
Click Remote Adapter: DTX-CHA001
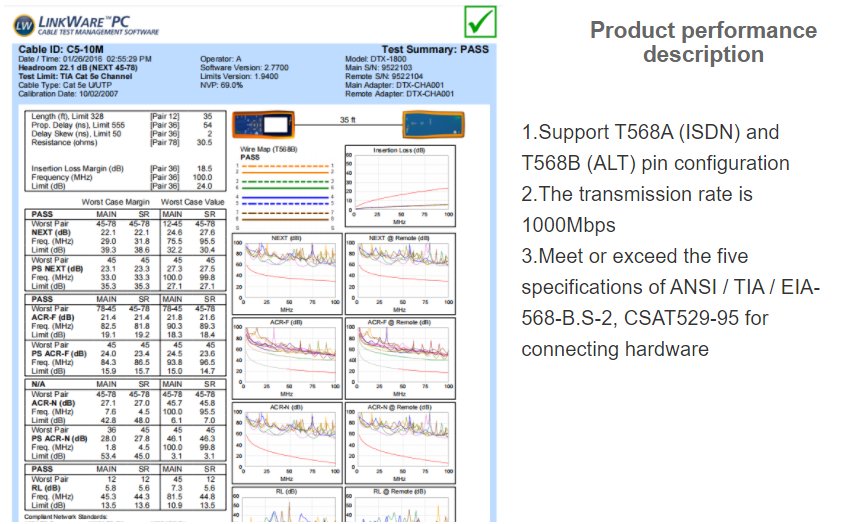(x=399, y=94)
